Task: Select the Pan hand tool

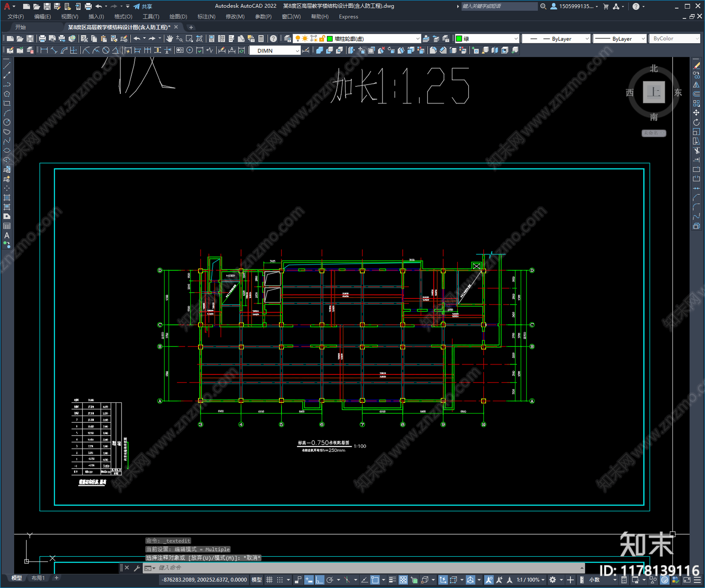Action: (x=169, y=39)
